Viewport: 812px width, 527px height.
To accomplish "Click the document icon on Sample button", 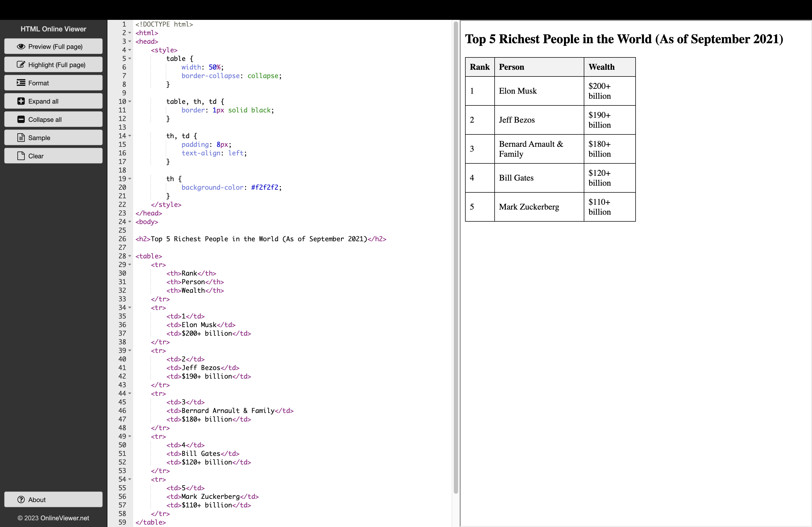I will (21, 138).
